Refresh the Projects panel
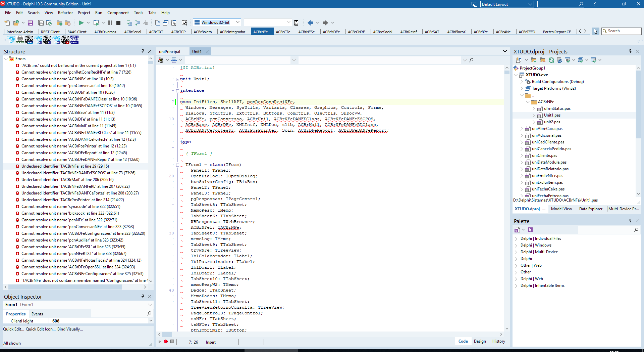The width and height of the screenshot is (644, 352). pos(551,60)
